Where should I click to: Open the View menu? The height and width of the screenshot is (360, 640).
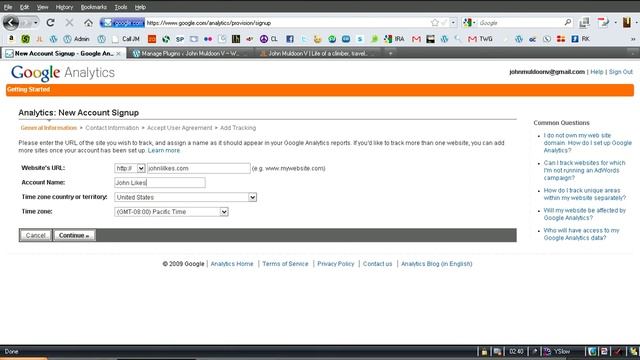pyautogui.click(x=42, y=7)
